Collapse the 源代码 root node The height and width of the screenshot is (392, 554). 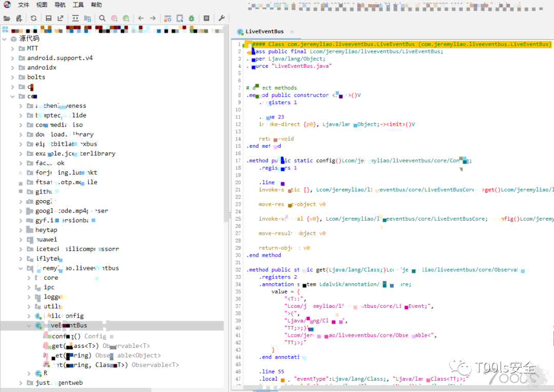(x=5, y=39)
